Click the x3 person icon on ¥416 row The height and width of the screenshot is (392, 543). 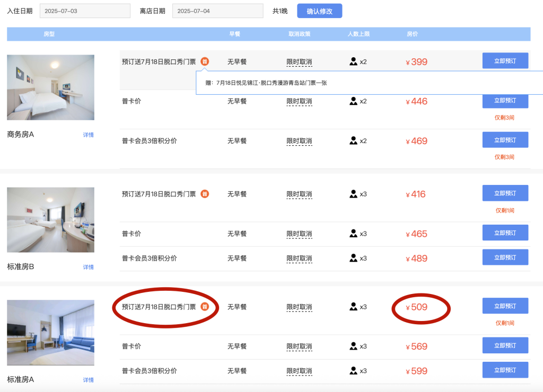[353, 193]
